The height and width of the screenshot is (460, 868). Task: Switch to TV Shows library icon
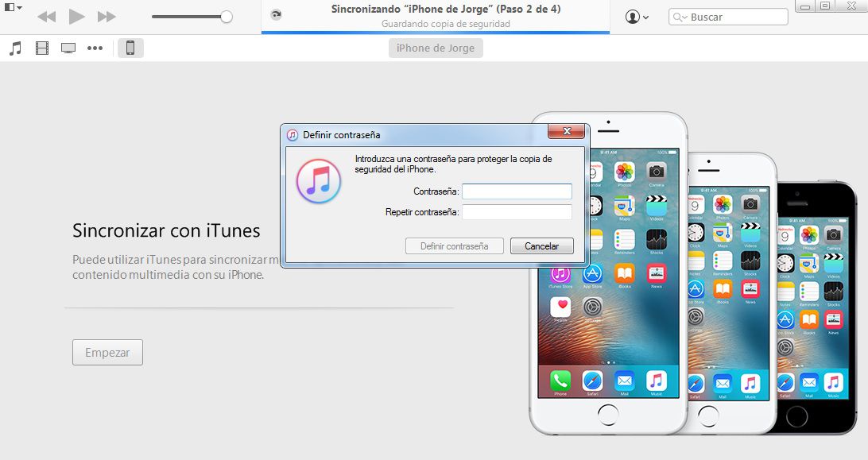[68, 48]
